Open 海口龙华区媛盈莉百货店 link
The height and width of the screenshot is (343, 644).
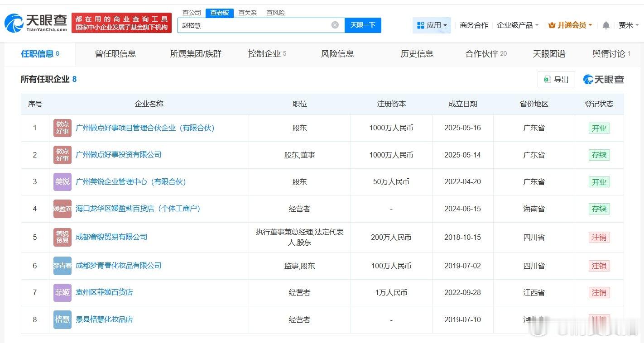pyautogui.click(x=138, y=209)
